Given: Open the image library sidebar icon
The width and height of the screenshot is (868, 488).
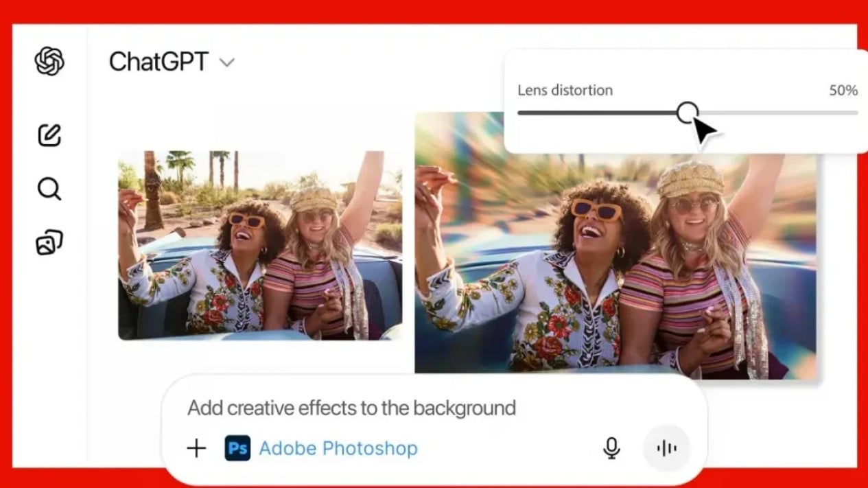Looking at the screenshot, I should pos(49,242).
